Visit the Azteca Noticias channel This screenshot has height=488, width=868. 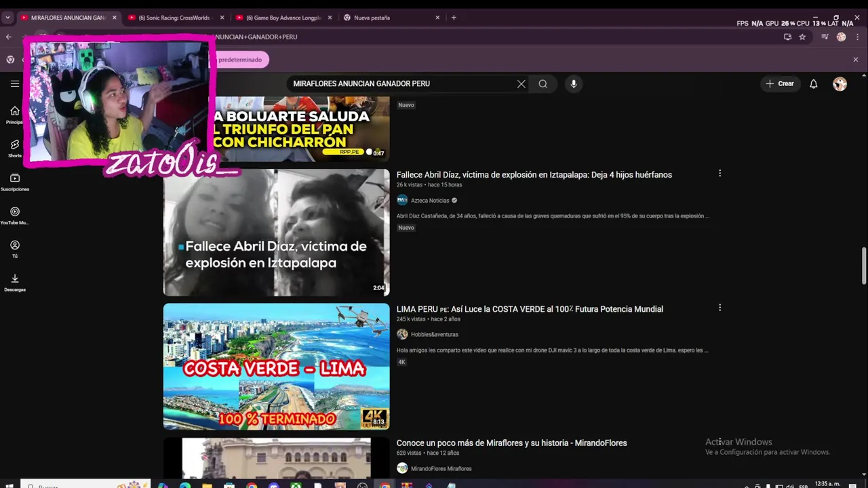pyautogui.click(x=431, y=201)
